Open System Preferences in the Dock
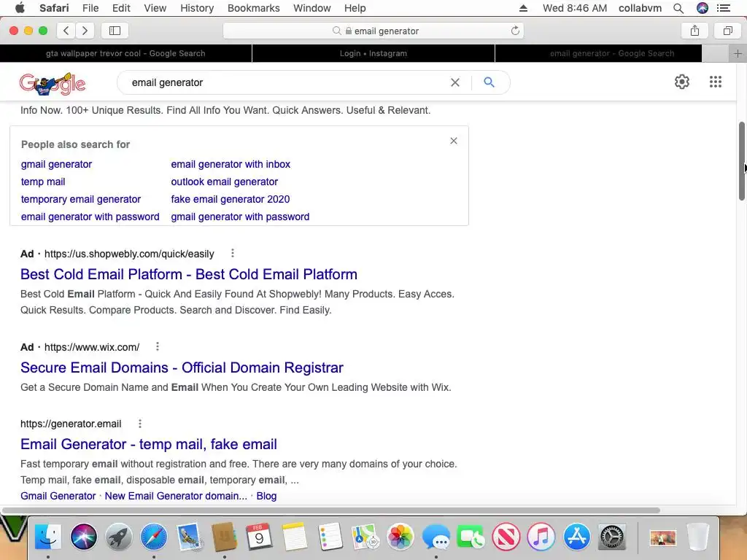Image resolution: width=747 pixels, height=560 pixels. (x=612, y=537)
